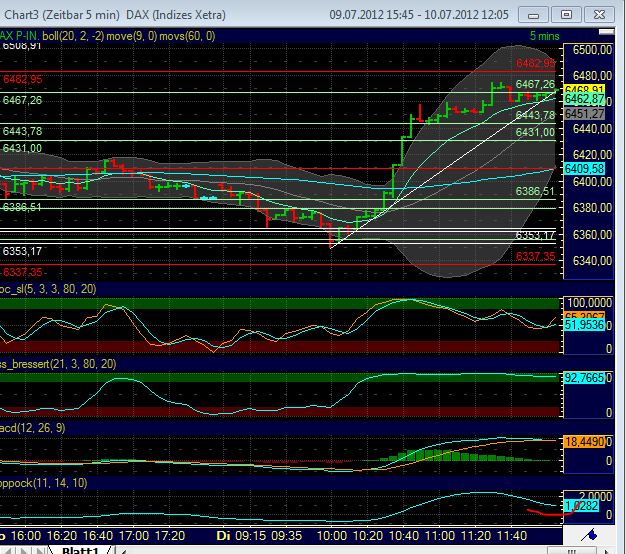This screenshot has height=554, width=626.
Task: Click the 'DAX (Indizes Xetra)' title text
Action: tap(176, 15)
